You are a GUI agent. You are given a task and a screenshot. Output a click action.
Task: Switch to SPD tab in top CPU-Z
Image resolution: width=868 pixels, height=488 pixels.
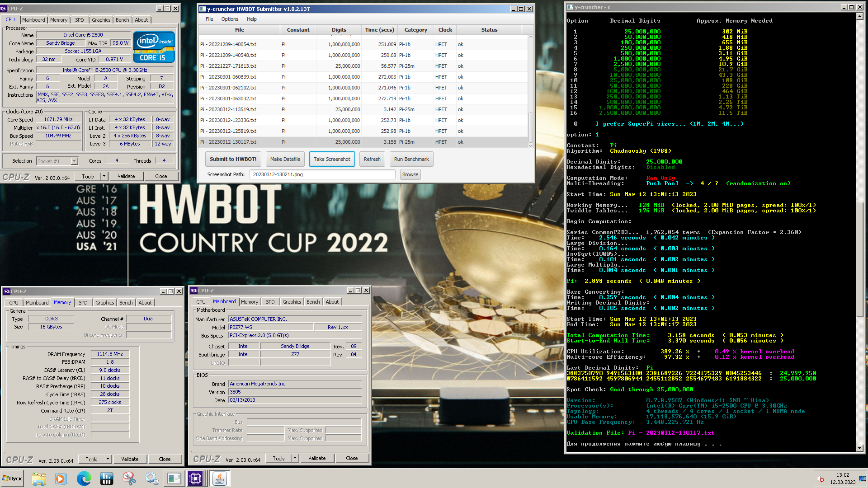coord(80,20)
